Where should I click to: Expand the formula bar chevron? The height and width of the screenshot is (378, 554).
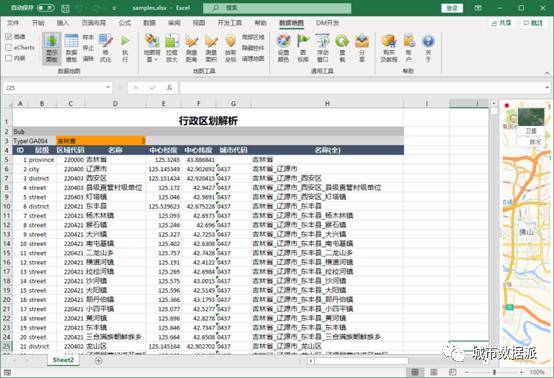tap(547, 87)
